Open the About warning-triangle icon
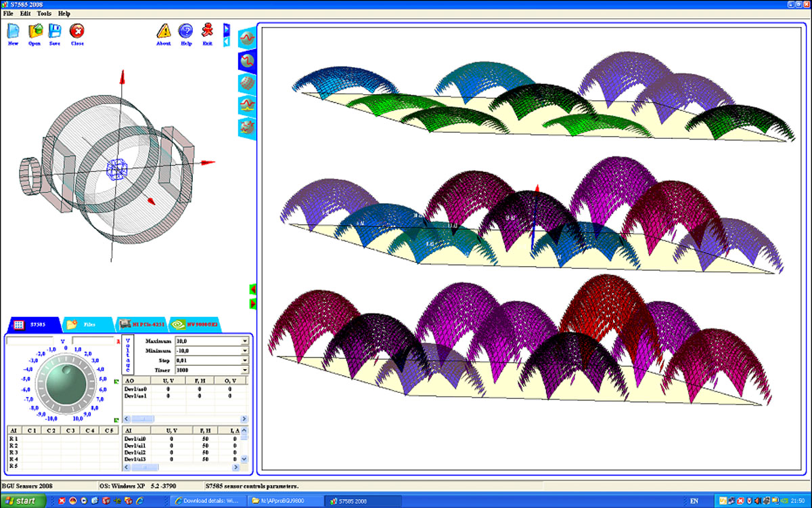Screen dimensions: 812x508 click(164, 32)
